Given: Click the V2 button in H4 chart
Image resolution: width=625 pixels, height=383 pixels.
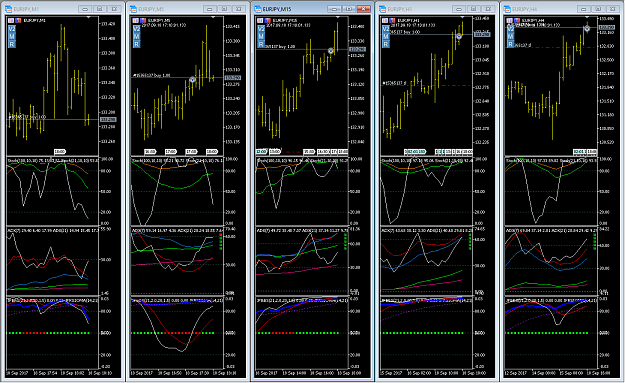Looking at the screenshot, I should (x=511, y=29).
